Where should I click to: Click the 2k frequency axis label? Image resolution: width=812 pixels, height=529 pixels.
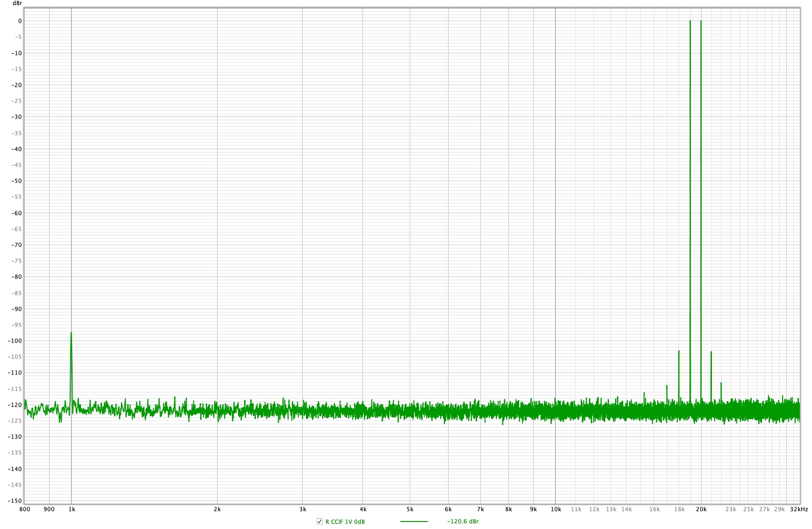point(217,509)
